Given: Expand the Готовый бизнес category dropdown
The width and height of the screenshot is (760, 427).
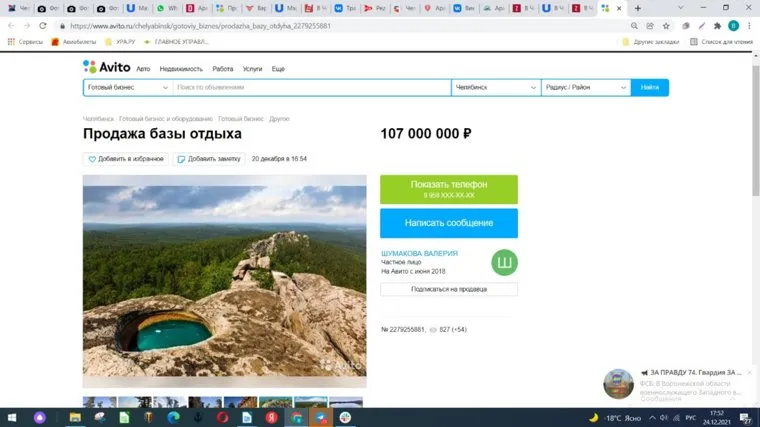Looking at the screenshot, I should coord(129,87).
